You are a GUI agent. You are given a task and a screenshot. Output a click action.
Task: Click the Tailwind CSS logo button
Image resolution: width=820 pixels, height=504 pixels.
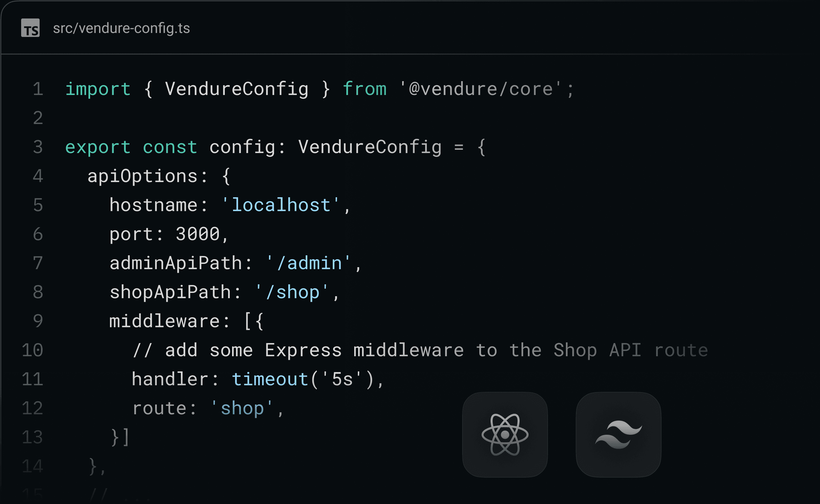click(618, 434)
